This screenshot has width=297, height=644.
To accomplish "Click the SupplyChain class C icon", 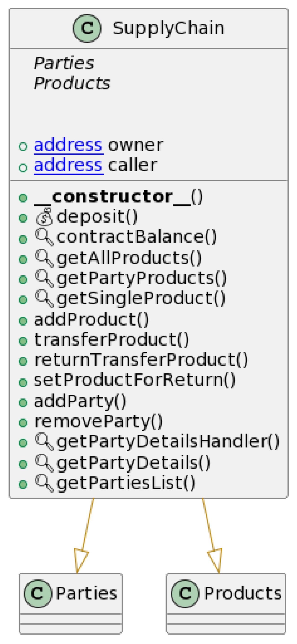I will pyautogui.click(x=87, y=28).
